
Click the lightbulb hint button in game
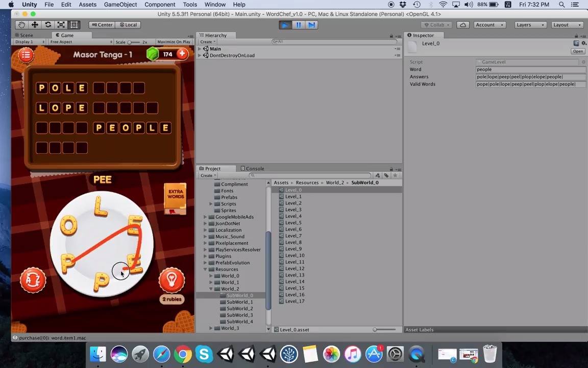coord(171,280)
